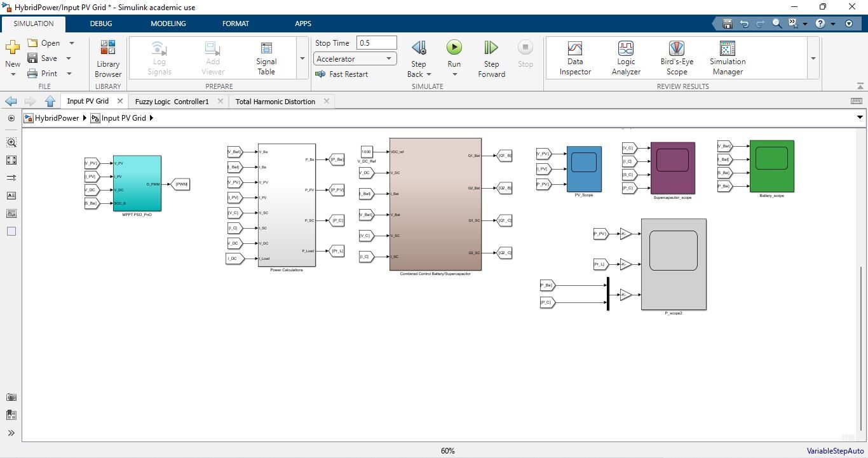Select the Total Harmonic Distortion tab
The image size is (868, 458).
click(275, 102)
